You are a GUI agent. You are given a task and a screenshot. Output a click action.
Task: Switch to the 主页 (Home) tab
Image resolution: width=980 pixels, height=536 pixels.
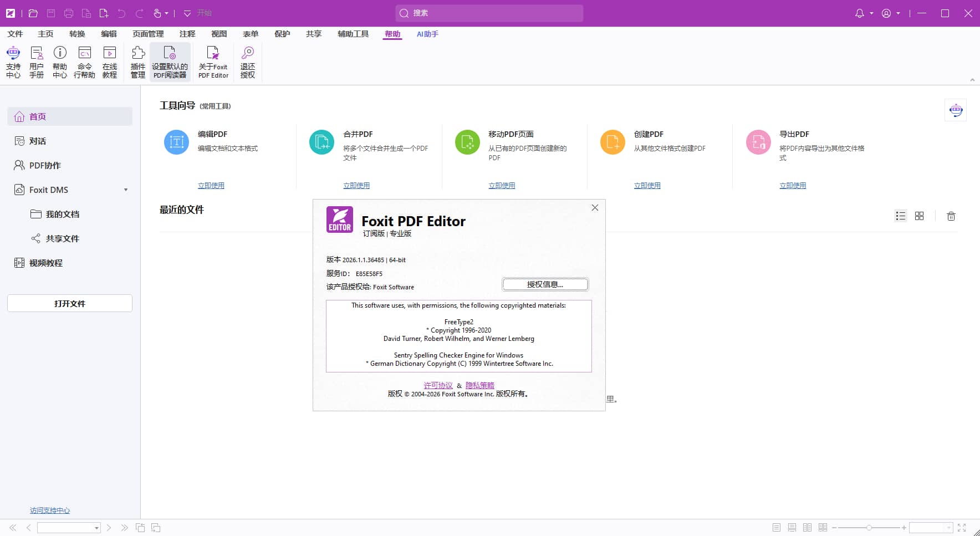click(x=45, y=34)
